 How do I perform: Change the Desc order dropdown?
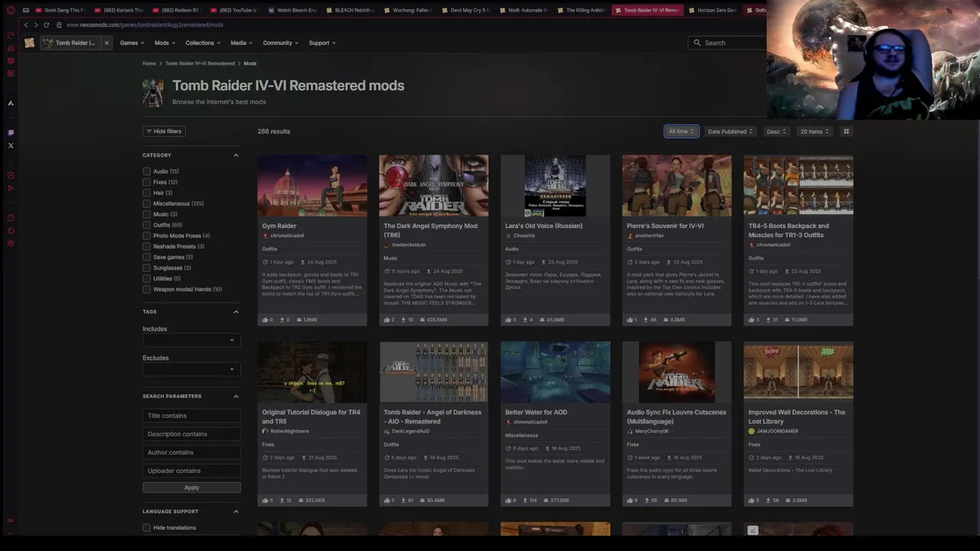[x=776, y=132]
